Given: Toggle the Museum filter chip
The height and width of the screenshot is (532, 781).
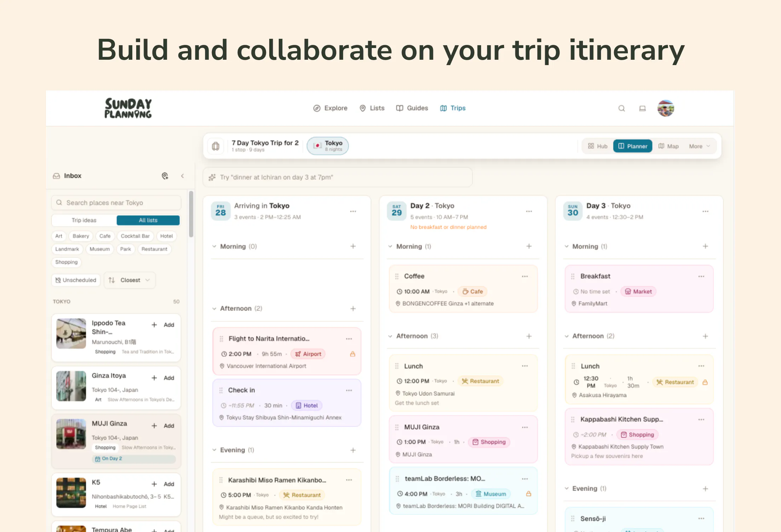Looking at the screenshot, I should tap(100, 249).
